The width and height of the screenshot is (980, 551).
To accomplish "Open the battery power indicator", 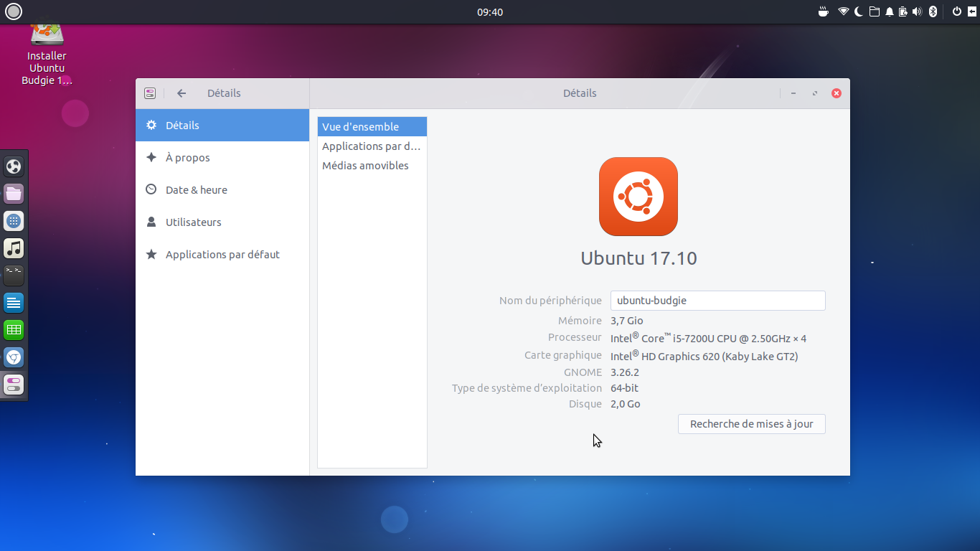I will point(903,11).
